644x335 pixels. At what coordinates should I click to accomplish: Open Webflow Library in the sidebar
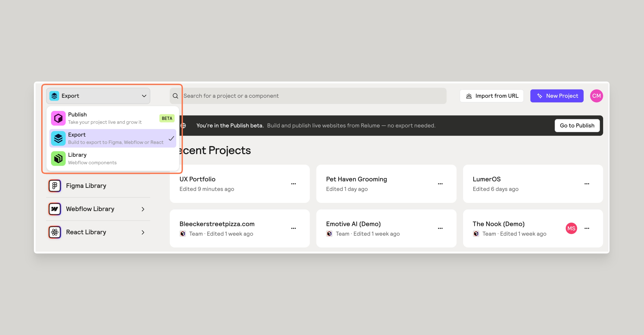point(98,209)
